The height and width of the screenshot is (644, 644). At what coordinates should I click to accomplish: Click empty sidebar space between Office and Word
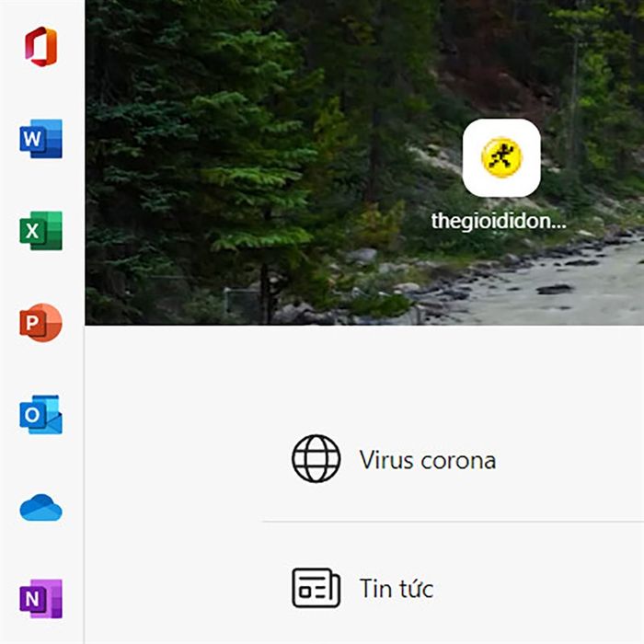pyautogui.click(x=40, y=93)
